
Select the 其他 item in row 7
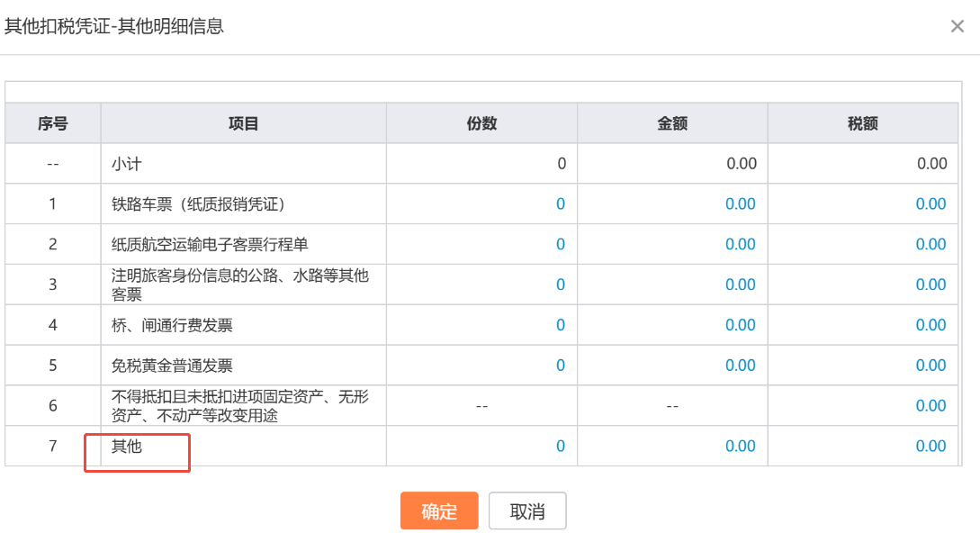coord(127,447)
